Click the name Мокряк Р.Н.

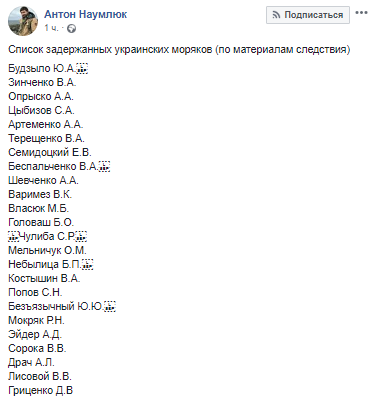pos(36,320)
